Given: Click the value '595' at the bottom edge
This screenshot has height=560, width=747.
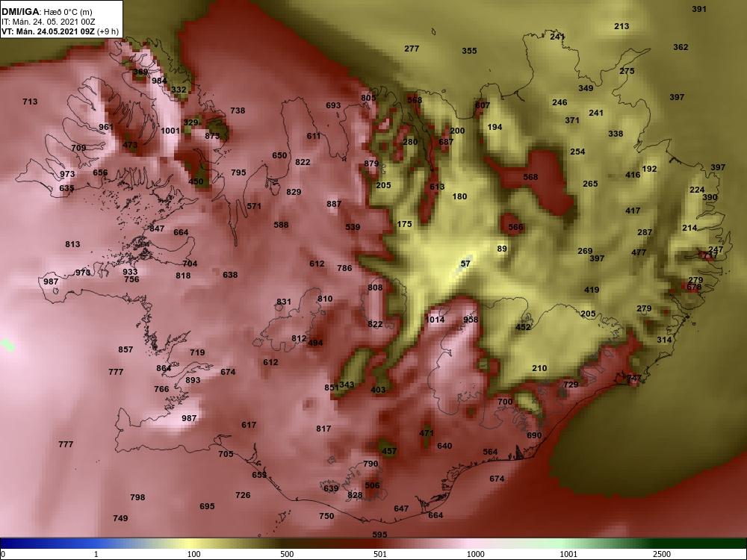Looking at the screenshot, I should coord(379,535).
